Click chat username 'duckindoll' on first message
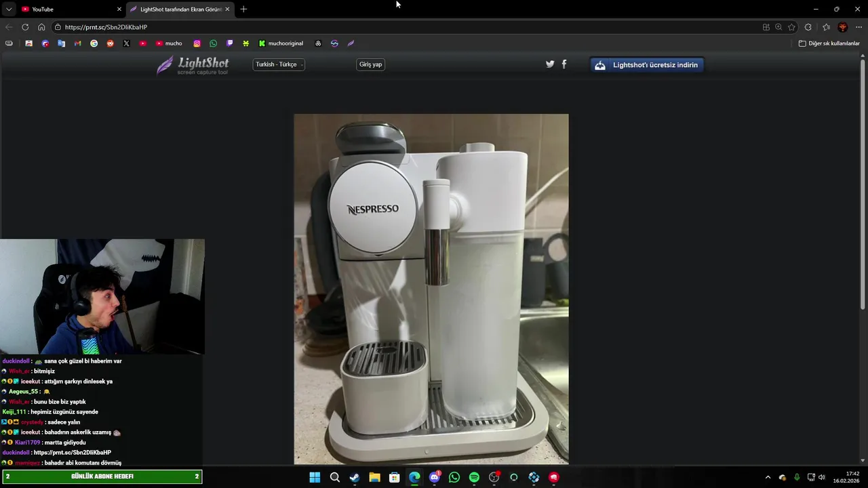Viewport: 868px width, 488px height. [16, 361]
